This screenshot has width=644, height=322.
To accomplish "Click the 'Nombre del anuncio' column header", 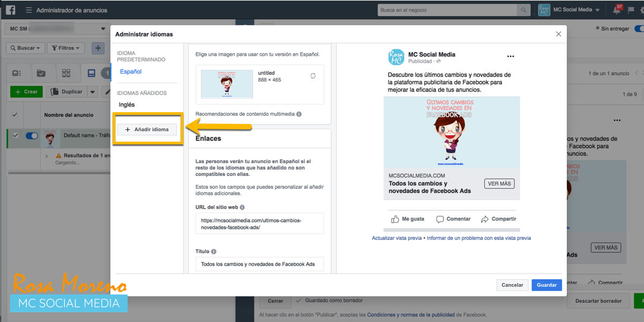I will [x=69, y=115].
